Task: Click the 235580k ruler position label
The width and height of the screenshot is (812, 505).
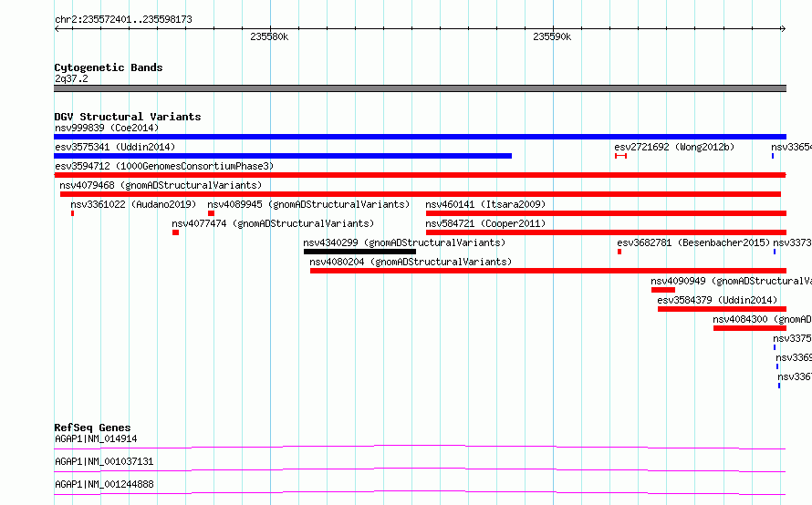Action: pos(269,36)
